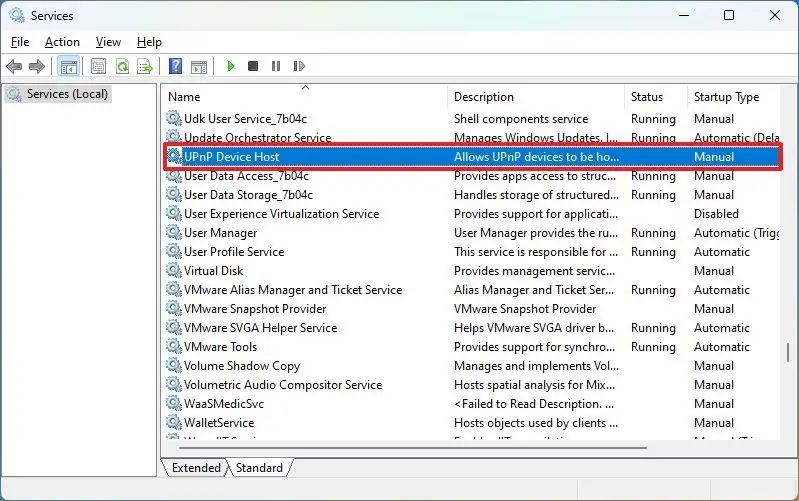799x501 pixels.
Task: Click gear icon beside VMware Snapshot Provider
Action: click(174, 308)
